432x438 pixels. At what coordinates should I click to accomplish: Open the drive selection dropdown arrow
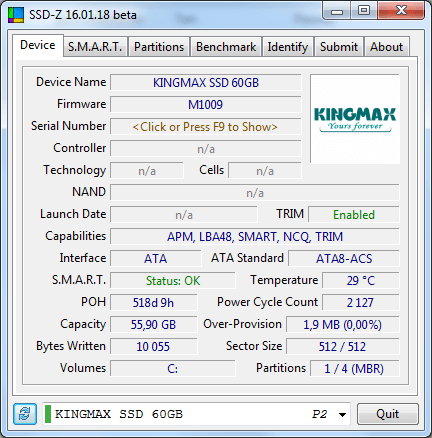coord(342,414)
